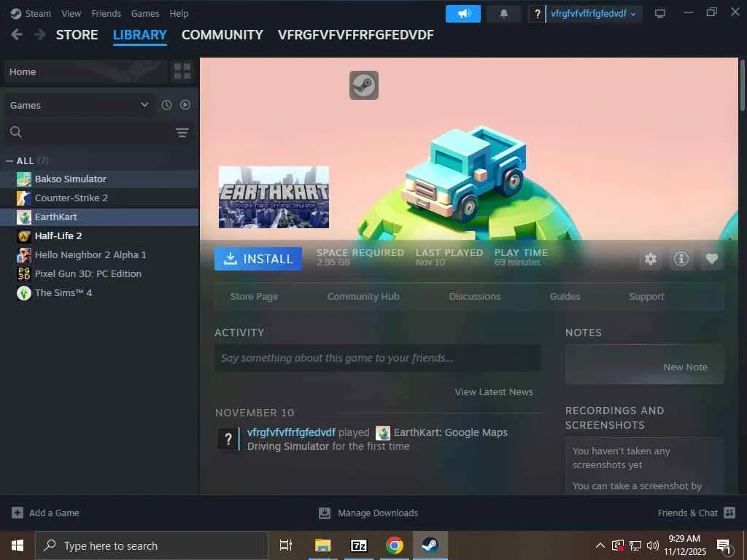Click the Pixel Gun 3D game icon

[24, 274]
